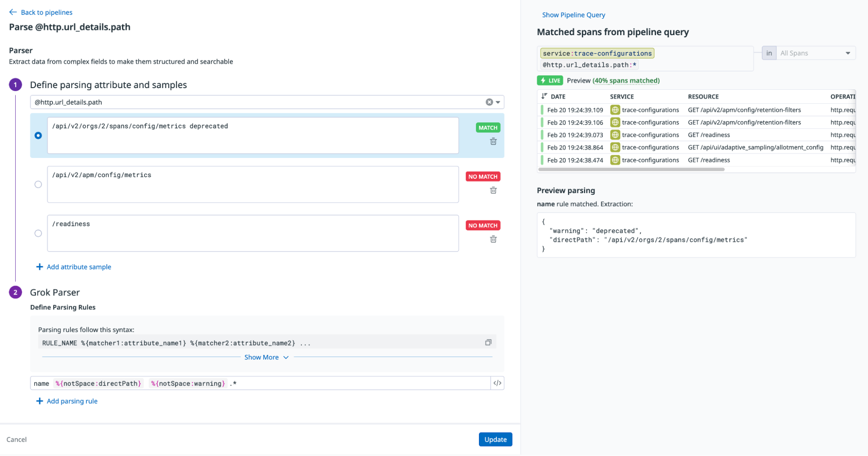This screenshot has width=868, height=456.
Task: Click the back arrow to pipelines
Action: 13,12
